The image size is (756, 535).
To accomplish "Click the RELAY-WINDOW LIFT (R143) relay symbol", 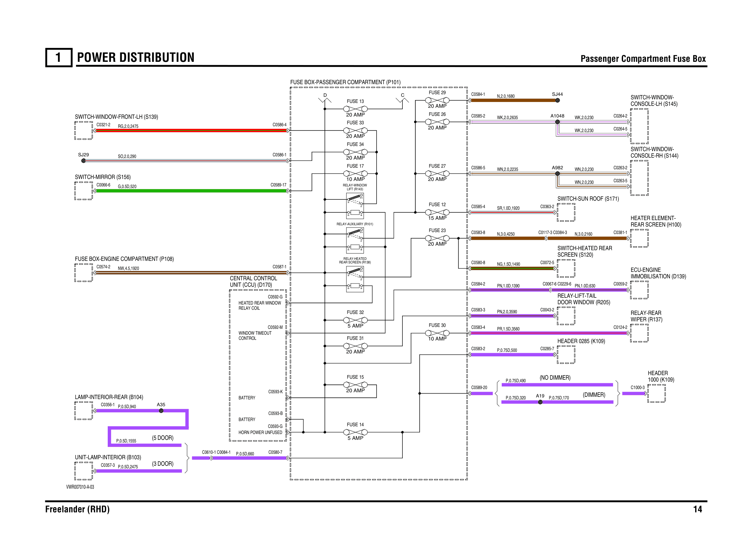I will (355, 206).
